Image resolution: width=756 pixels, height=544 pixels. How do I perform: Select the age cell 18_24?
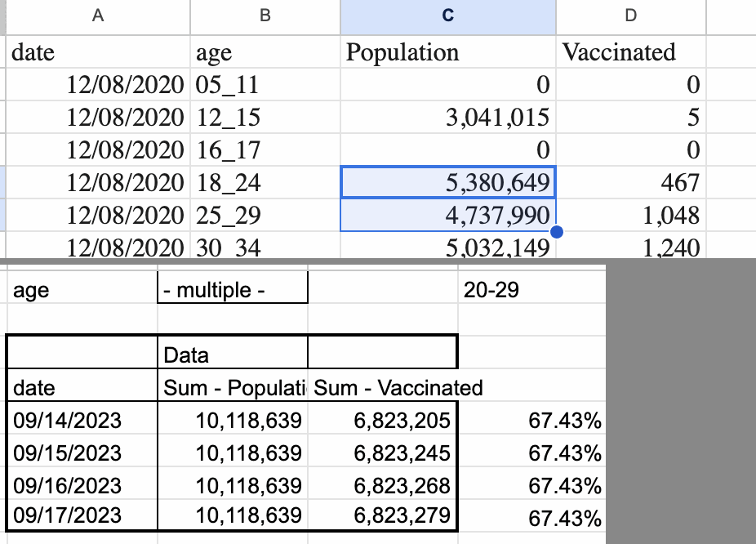point(265,183)
